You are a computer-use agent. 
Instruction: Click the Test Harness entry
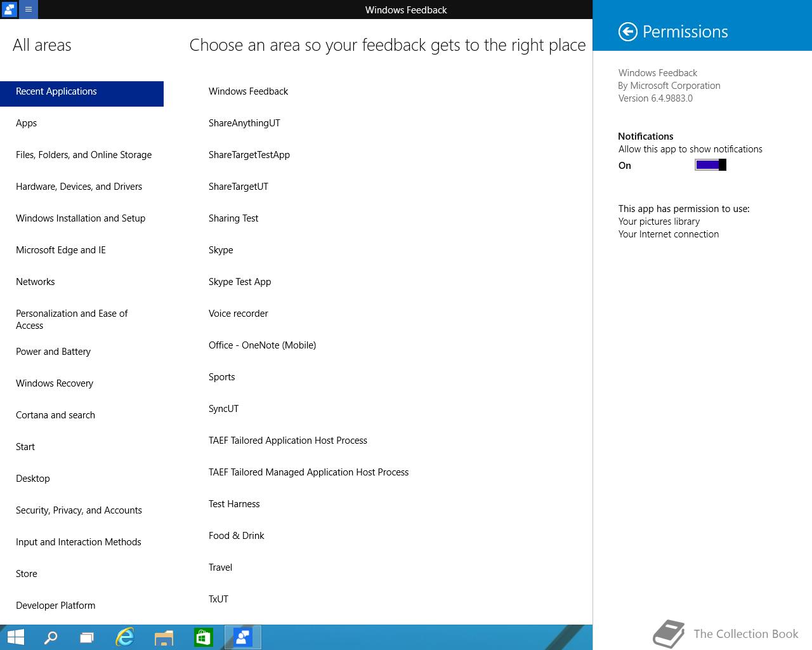(x=234, y=504)
